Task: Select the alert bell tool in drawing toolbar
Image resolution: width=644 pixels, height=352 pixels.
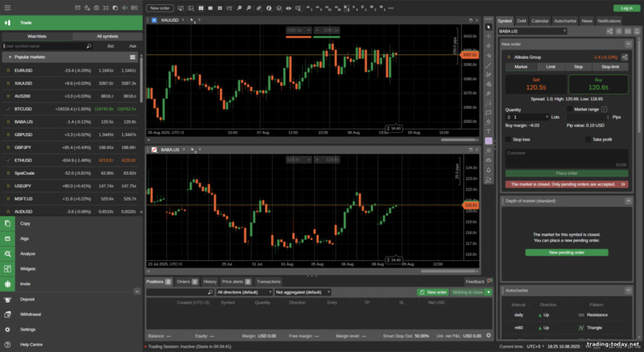Action: [488, 170]
